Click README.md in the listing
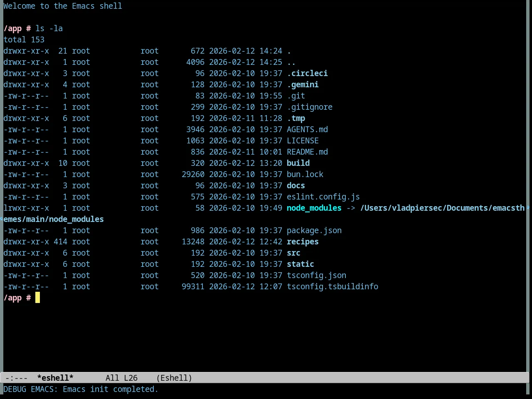Image resolution: width=532 pixels, height=399 pixels. click(307, 152)
